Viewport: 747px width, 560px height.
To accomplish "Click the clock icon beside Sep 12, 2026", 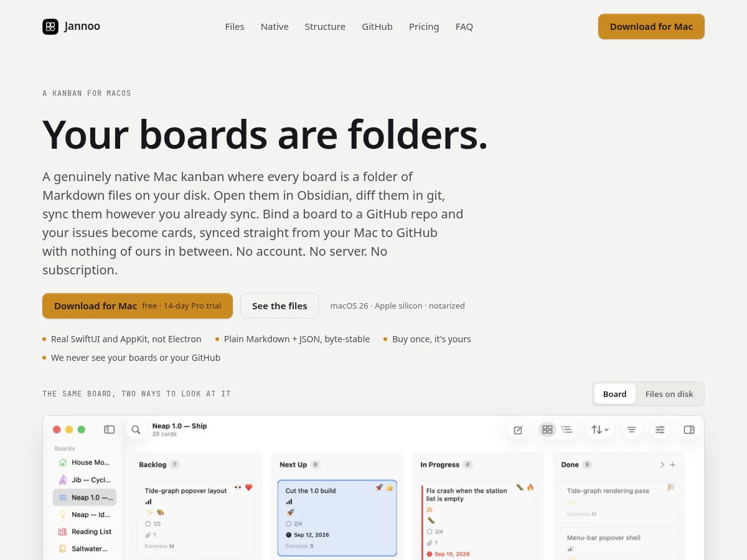I will (x=289, y=534).
